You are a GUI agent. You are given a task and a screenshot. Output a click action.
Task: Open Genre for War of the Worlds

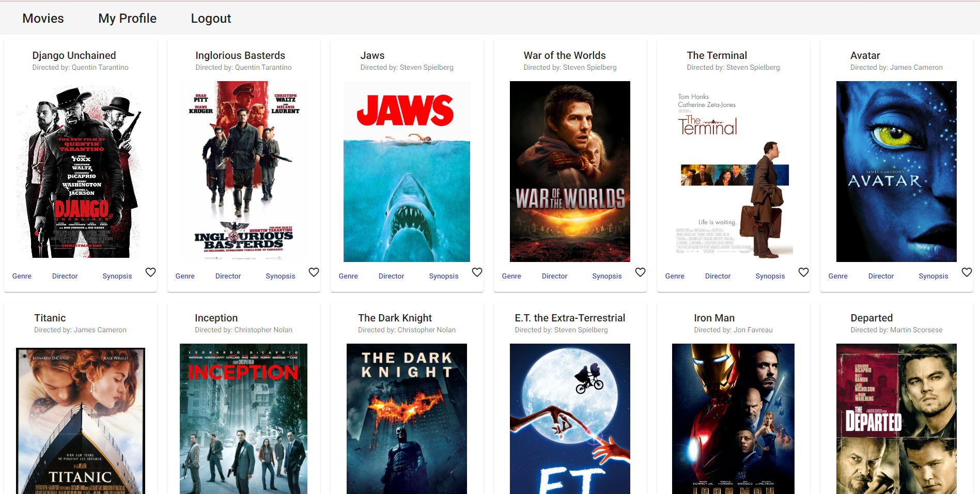click(x=511, y=276)
